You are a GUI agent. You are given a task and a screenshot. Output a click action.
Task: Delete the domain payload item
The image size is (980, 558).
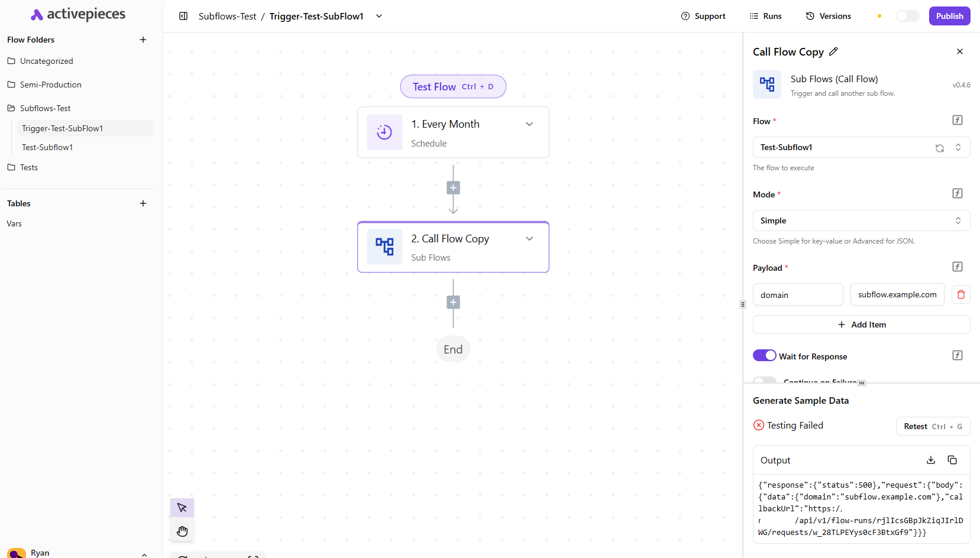960,294
